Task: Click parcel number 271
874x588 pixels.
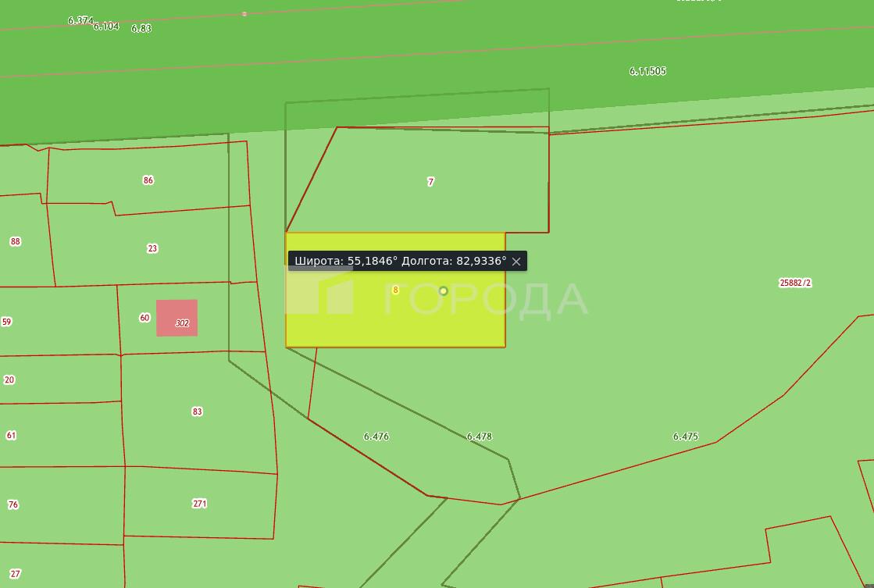Action: tap(200, 504)
